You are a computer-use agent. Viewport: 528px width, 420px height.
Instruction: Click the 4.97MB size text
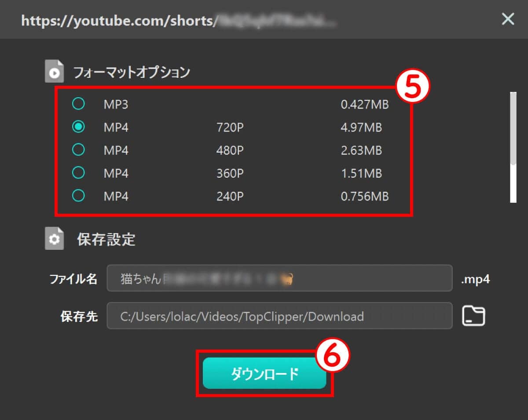click(x=361, y=128)
